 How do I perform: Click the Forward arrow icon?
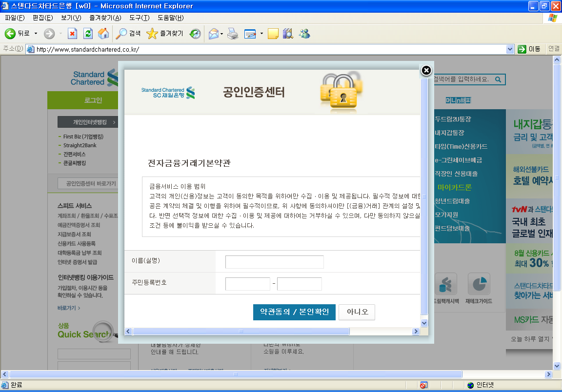pos(49,34)
